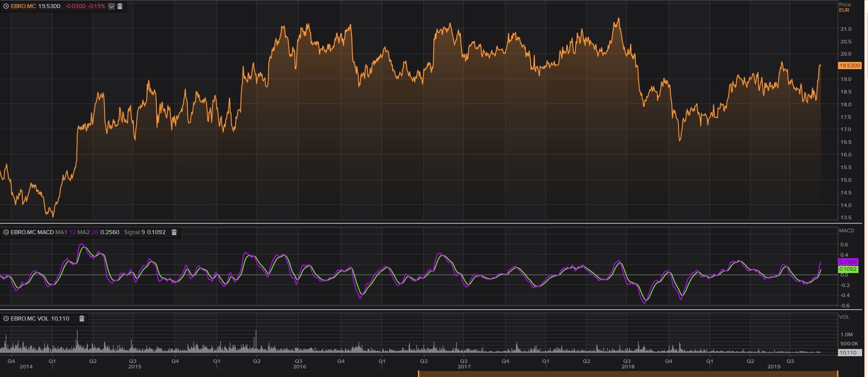The image size is (868, 377).
Task: Click the Price EUR axis label
Action: pyautogui.click(x=844, y=7)
